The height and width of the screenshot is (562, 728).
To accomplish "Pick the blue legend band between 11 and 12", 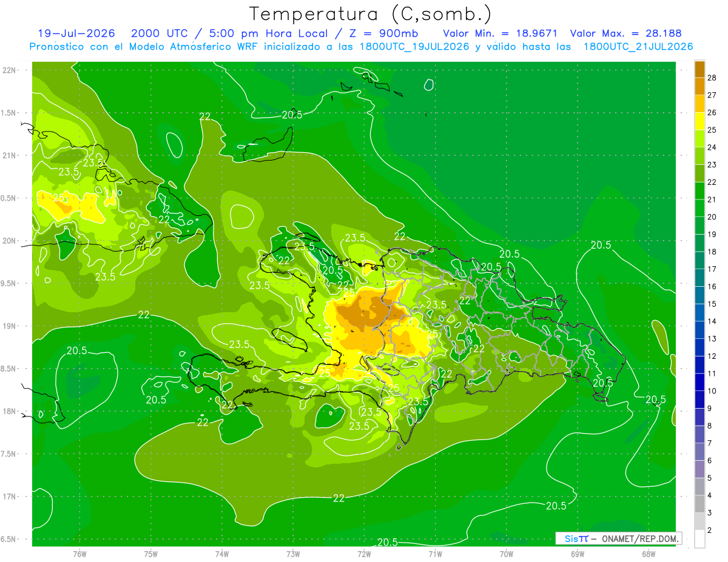I will [x=699, y=365].
